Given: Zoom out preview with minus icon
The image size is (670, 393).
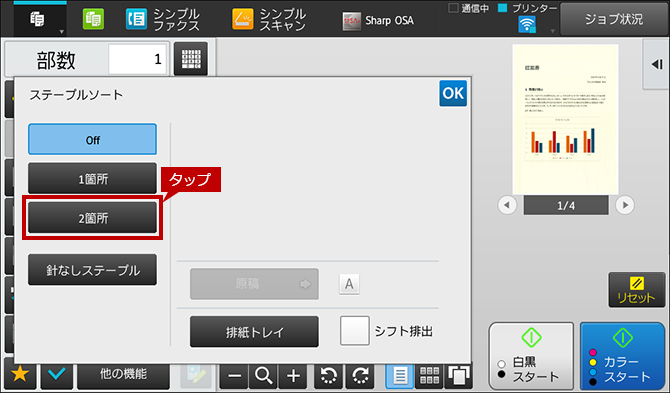Looking at the screenshot, I should 235,376.
